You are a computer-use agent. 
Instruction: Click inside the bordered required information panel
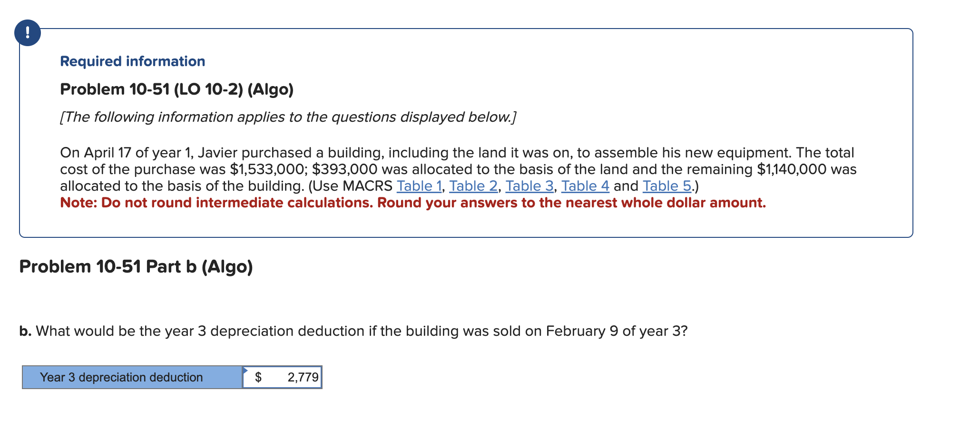pyautogui.click(x=476, y=224)
